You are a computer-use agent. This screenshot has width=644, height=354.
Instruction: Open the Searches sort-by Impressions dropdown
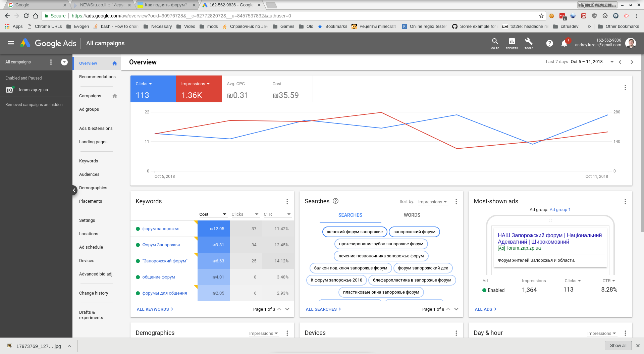pos(432,202)
